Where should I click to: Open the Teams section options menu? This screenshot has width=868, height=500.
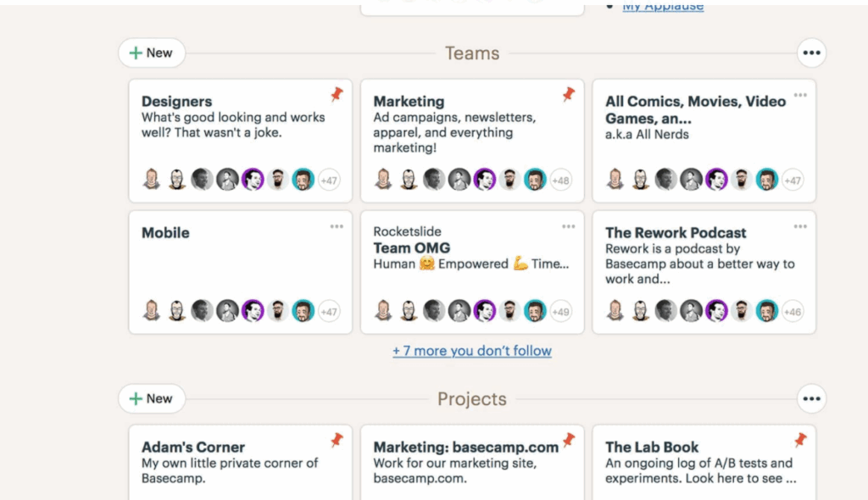coord(811,52)
